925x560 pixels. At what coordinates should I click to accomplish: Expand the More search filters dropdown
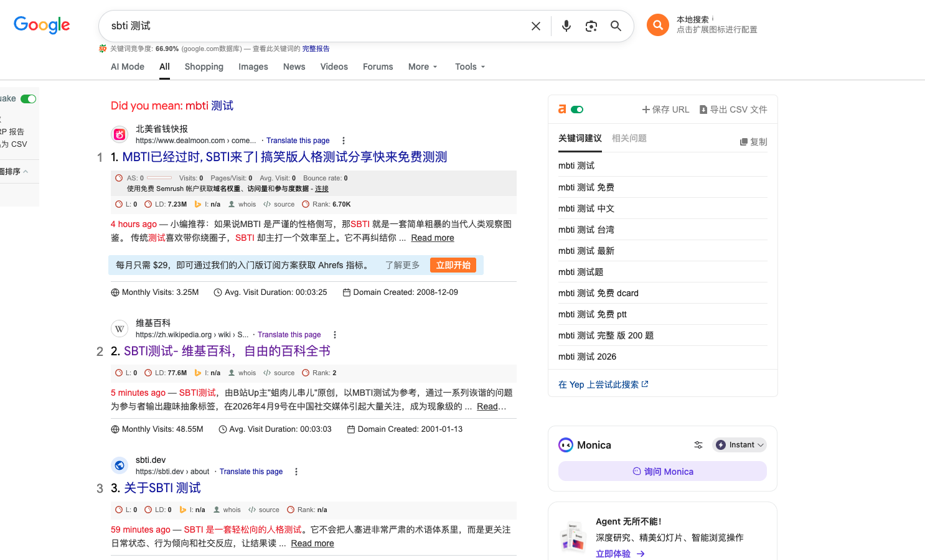coord(423,67)
